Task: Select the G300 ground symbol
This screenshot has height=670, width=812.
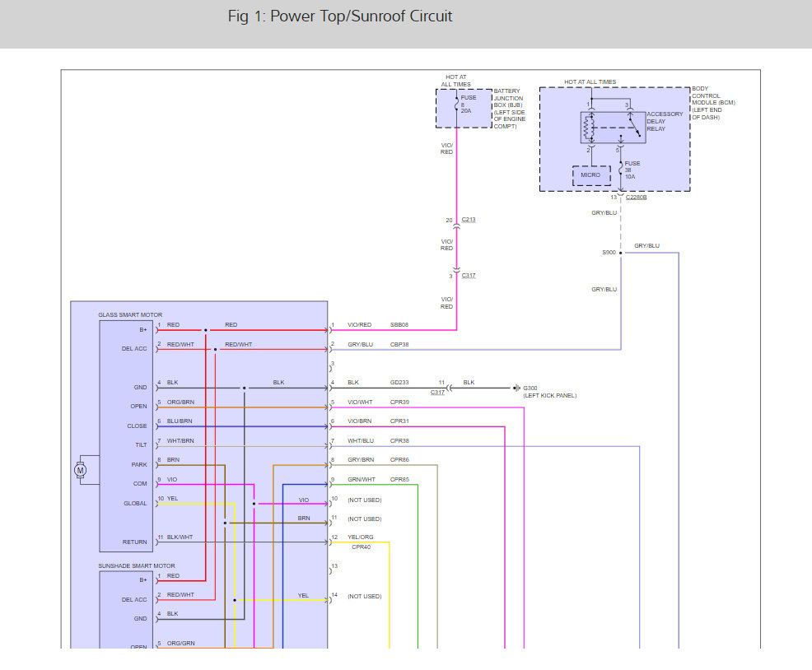Action: [516, 388]
